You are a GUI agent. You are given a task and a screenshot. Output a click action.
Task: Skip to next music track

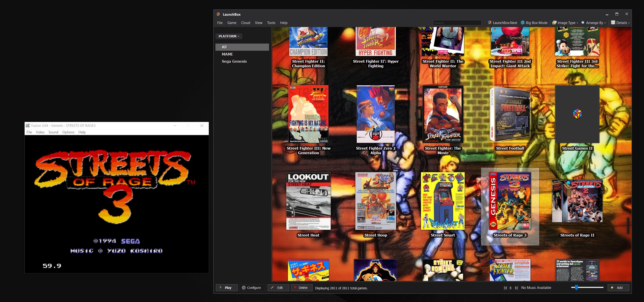click(516, 288)
